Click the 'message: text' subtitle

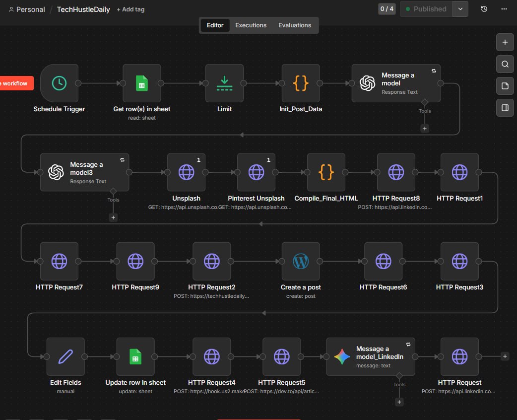[x=373, y=365]
